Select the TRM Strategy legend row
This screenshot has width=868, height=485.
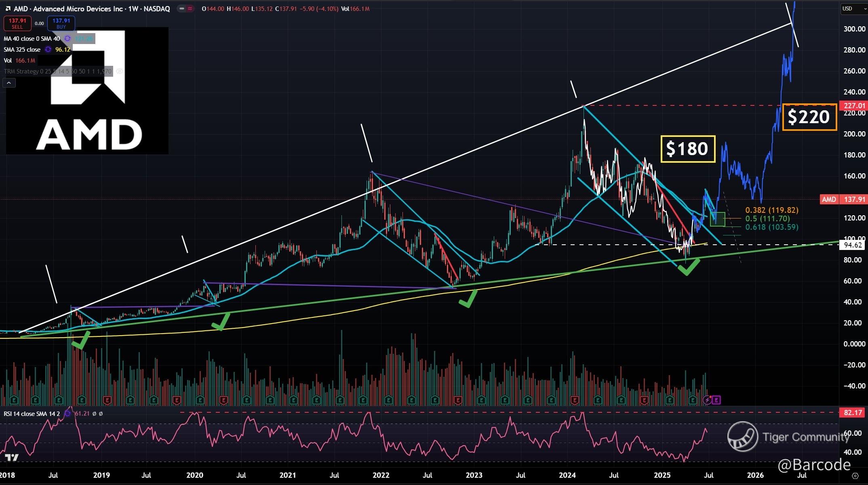pos(57,71)
